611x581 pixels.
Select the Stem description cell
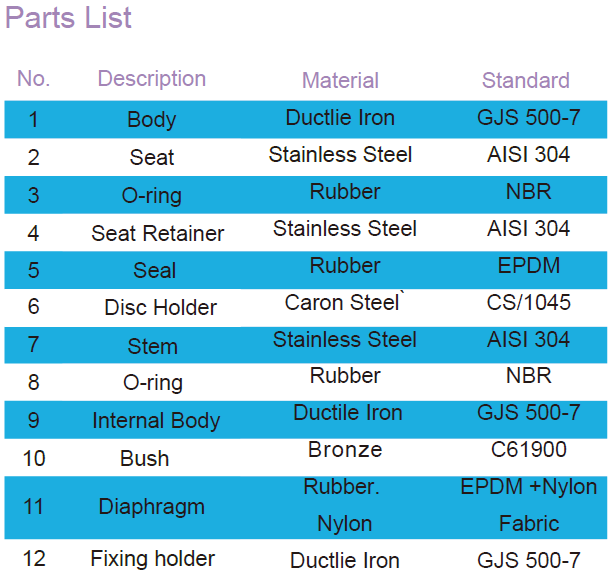(x=152, y=346)
